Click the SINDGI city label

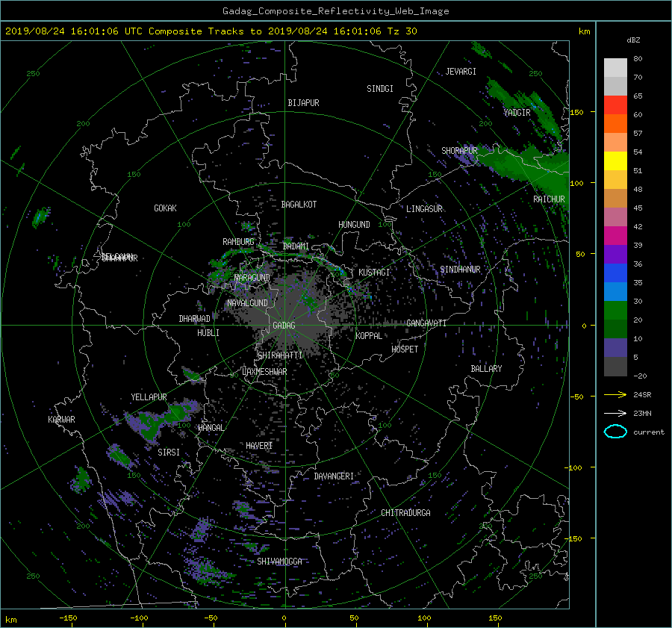380,89
